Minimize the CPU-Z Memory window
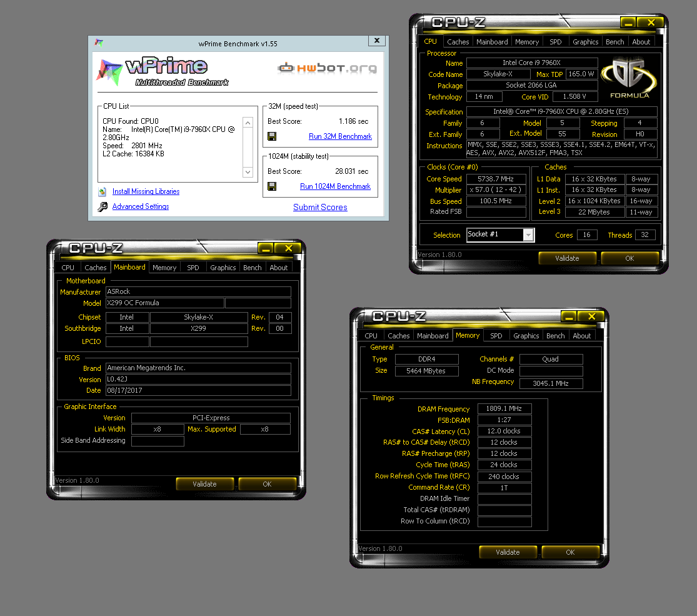The width and height of the screenshot is (697, 616). [569, 316]
